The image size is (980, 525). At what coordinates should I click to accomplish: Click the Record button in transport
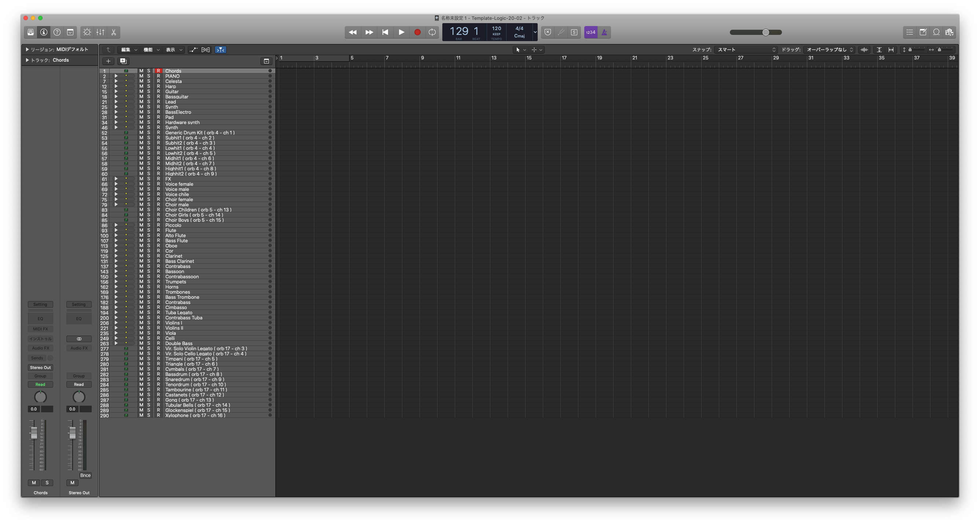417,32
